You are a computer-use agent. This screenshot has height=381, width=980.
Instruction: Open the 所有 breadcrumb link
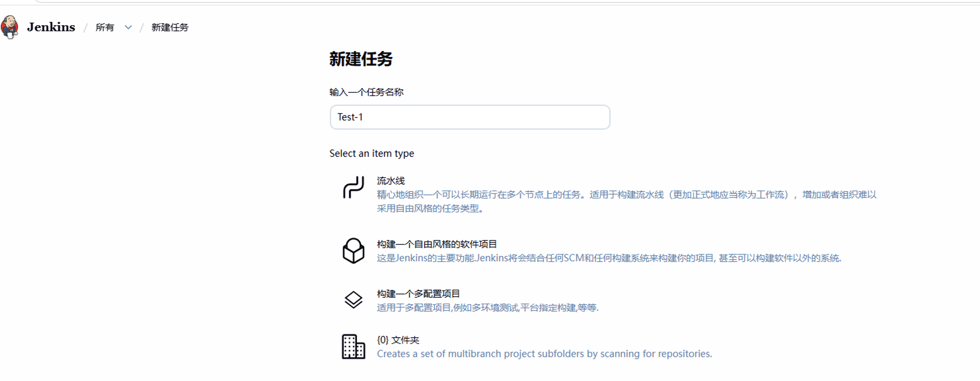pyautogui.click(x=105, y=27)
